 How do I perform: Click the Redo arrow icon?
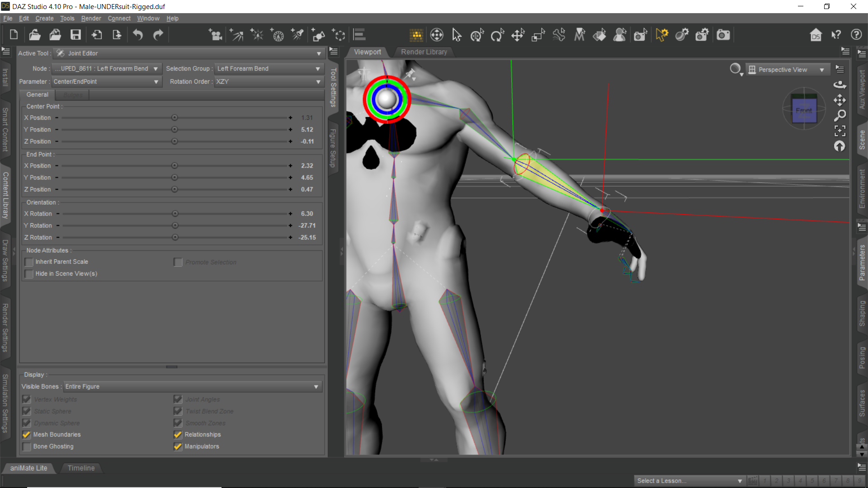pos(158,35)
